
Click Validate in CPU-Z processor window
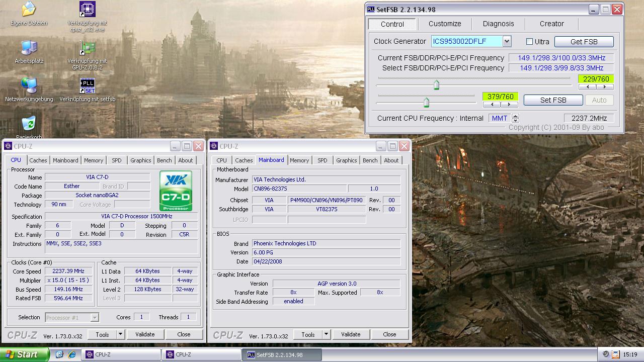145,334
